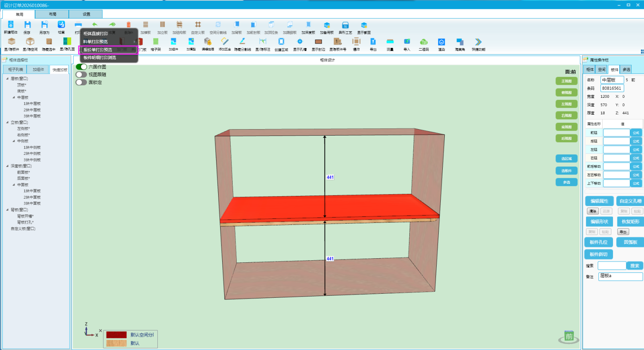644x350 pixels.
Task: Click the 备注 field containing 层板a
Action: tap(620, 276)
